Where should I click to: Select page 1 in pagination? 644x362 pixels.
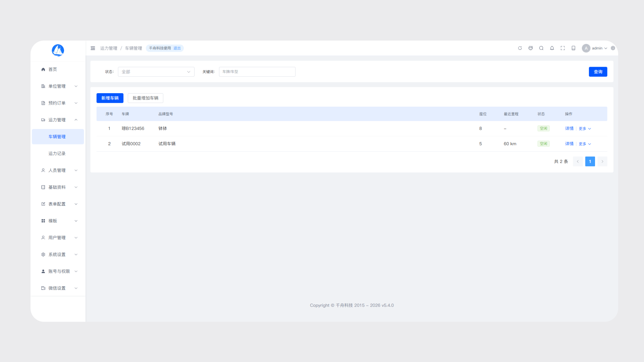(590, 162)
